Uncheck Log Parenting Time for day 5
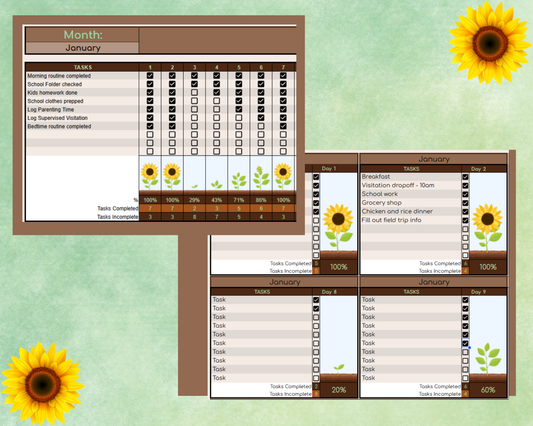The height and width of the screenshot is (426, 533). tap(239, 109)
